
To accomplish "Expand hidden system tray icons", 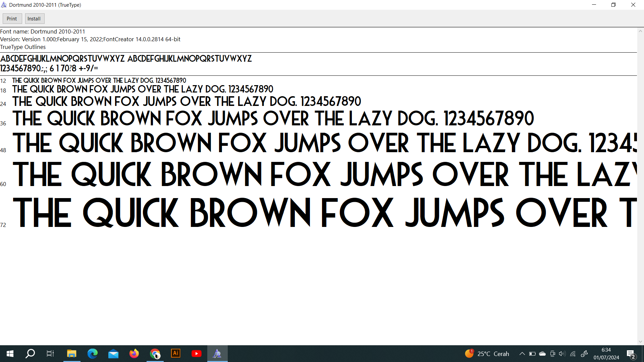I will pos(522,354).
